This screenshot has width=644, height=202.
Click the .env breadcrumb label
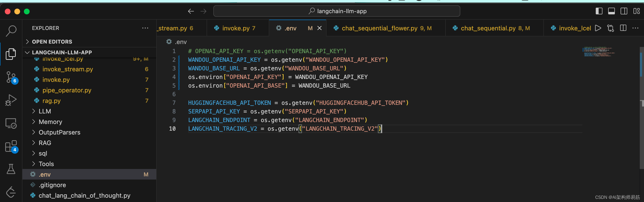click(x=181, y=42)
